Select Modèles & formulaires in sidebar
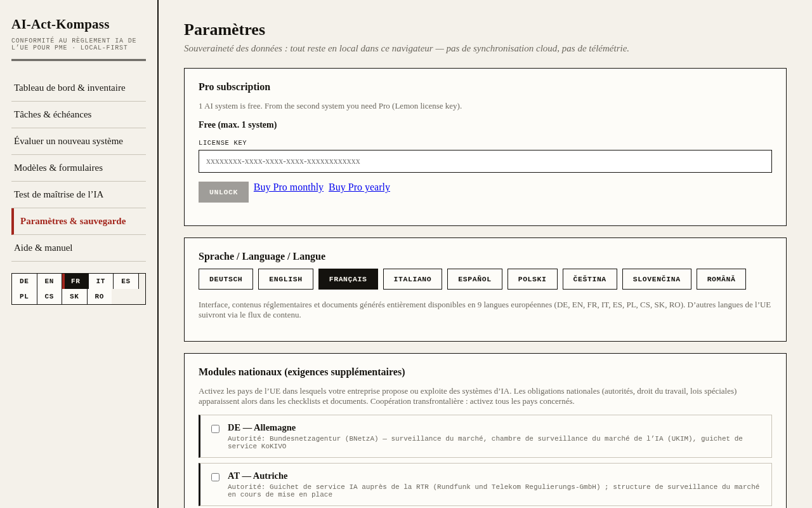The height and width of the screenshot is (508, 812). tap(79, 168)
